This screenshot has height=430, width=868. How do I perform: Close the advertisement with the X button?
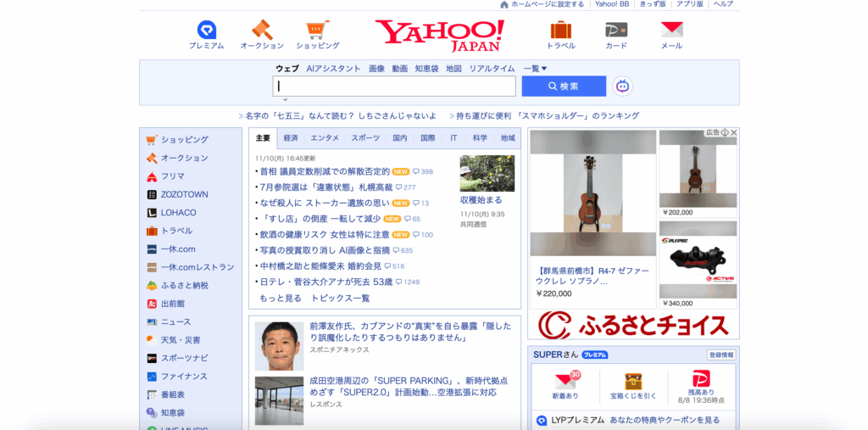(734, 133)
